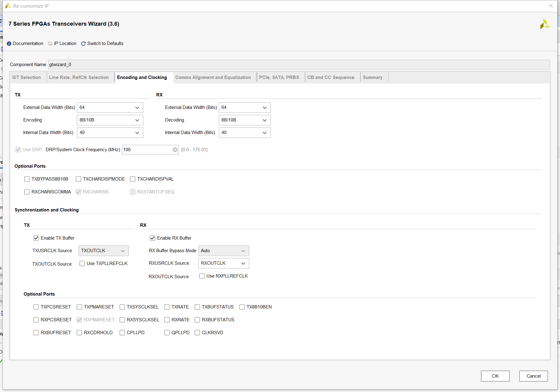Uncheck Enable TX Buffer

click(36, 238)
